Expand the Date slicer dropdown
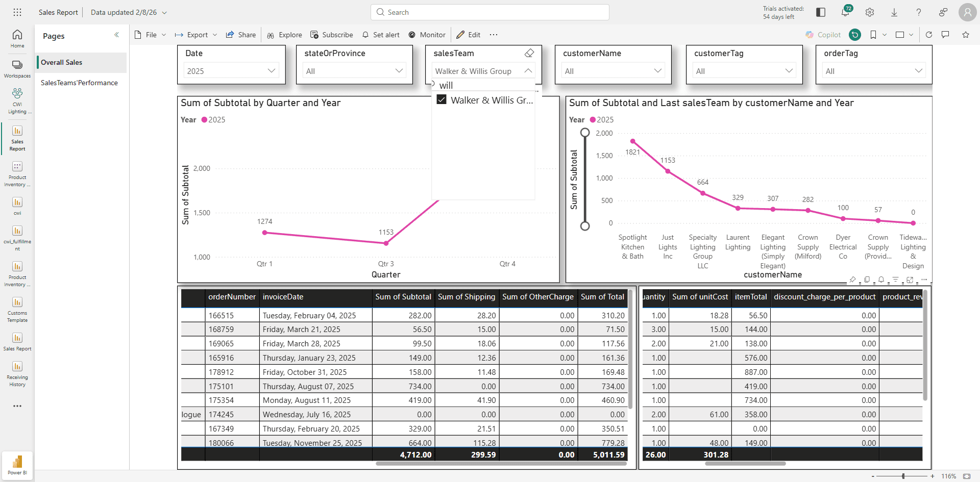Viewport: 980px width, 482px height. pos(272,71)
